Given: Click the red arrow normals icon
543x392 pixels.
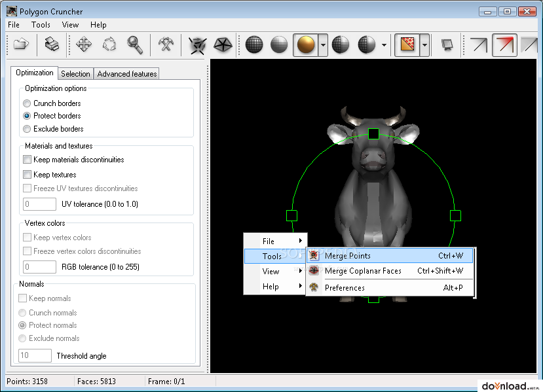Looking at the screenshot, I should tap(504, 45).
